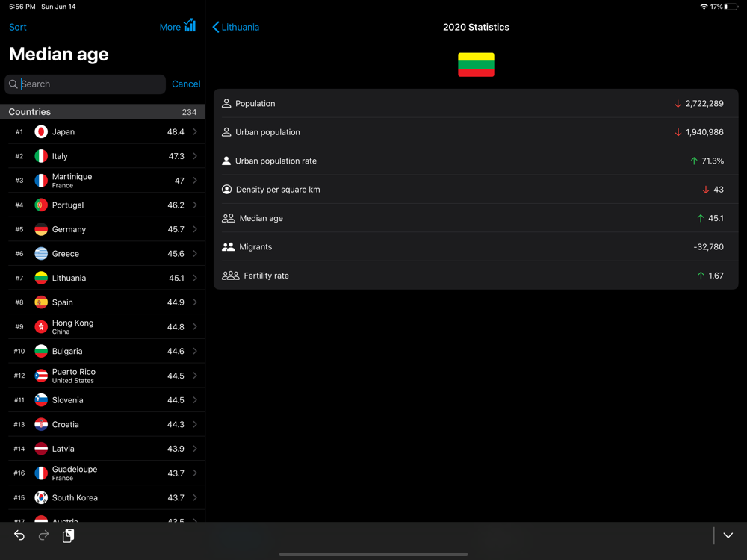Open Italy details via its chevron

195,156
